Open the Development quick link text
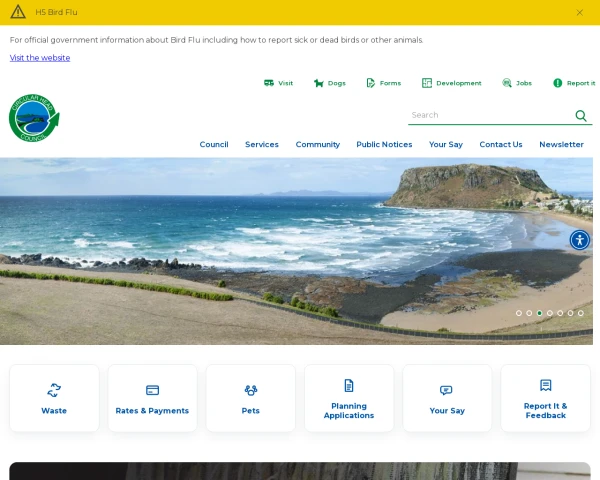600x480 pixels. pyautogui.click(x=459, y=83)
